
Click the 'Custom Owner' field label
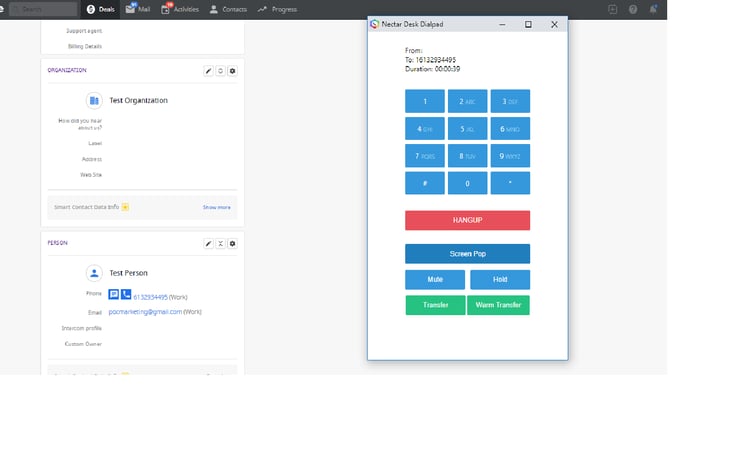83,344
